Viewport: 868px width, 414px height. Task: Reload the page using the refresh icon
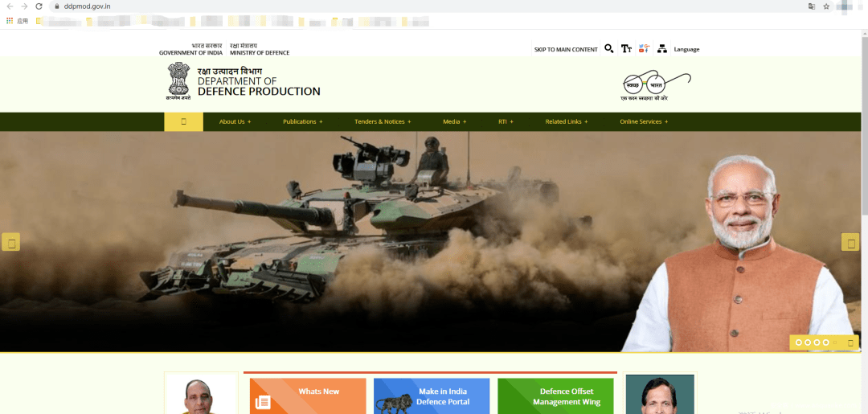point(39,6)
